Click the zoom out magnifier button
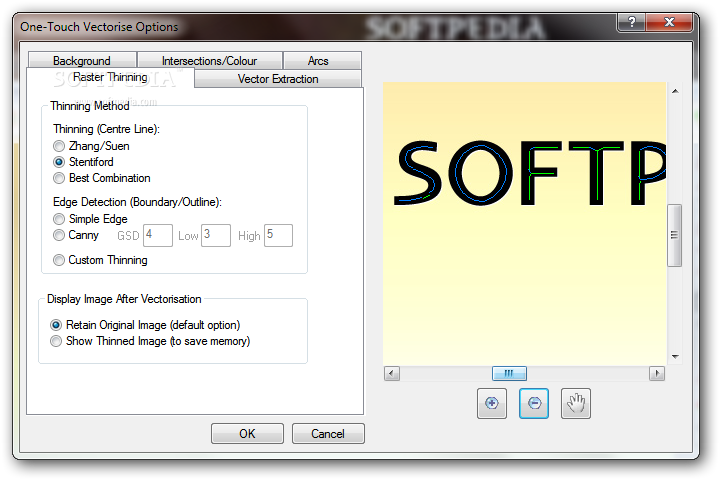 534,403
